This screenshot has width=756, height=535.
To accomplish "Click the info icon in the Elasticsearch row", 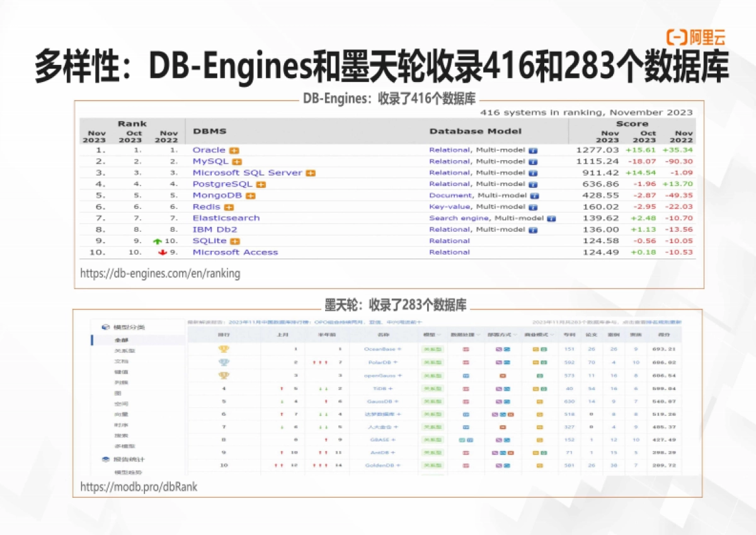I will [551, 219].
